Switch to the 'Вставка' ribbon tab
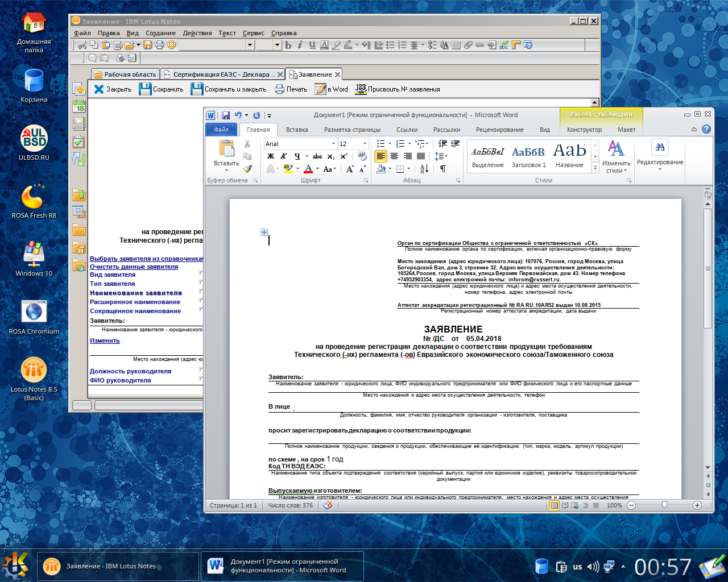The image size is (728, 582). [x=297, y=130]
